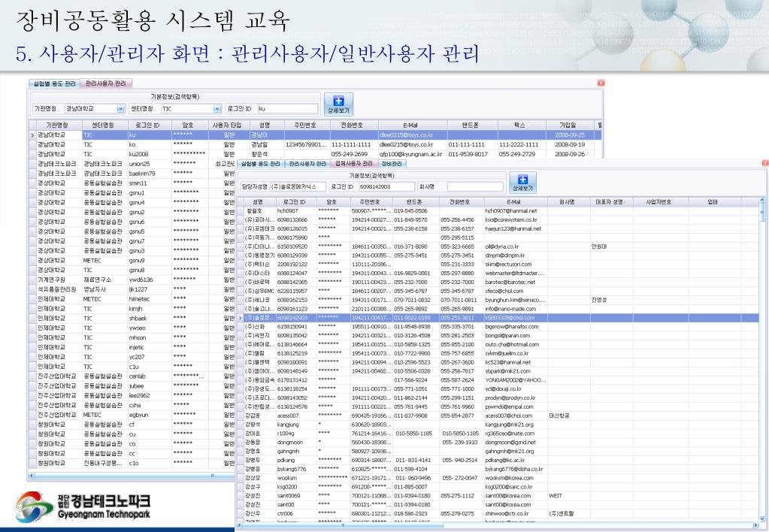Open the 장비관리 tab
The height and width of the screenshot is (532, 769).
[392, 163]
